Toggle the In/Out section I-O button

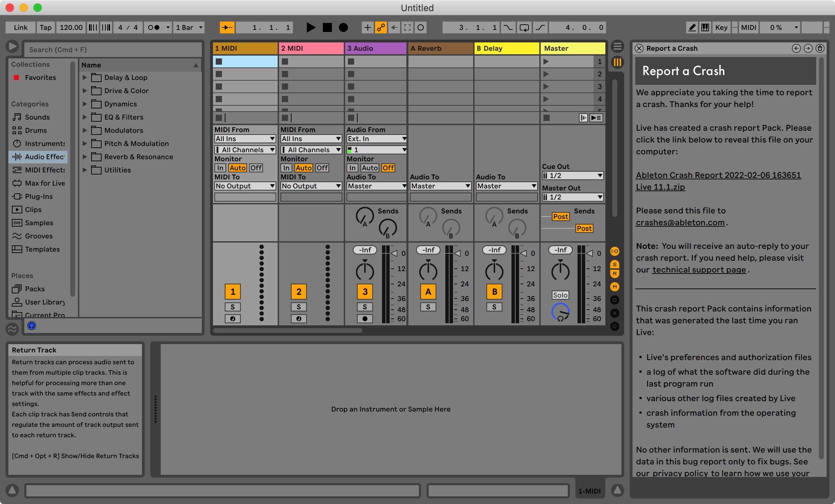tap(615, 251)
